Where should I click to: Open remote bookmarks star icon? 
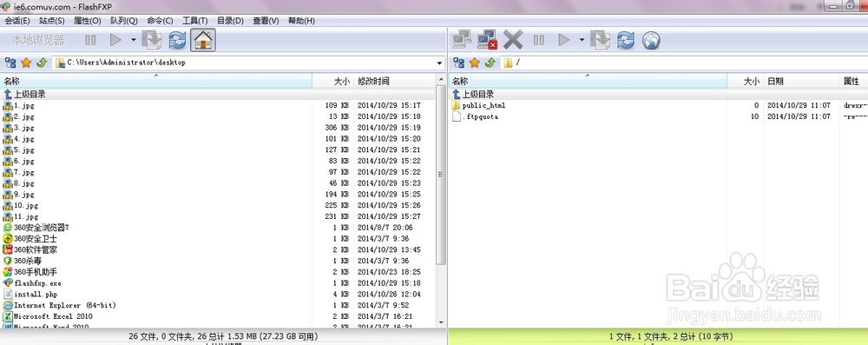coord(475,63)
